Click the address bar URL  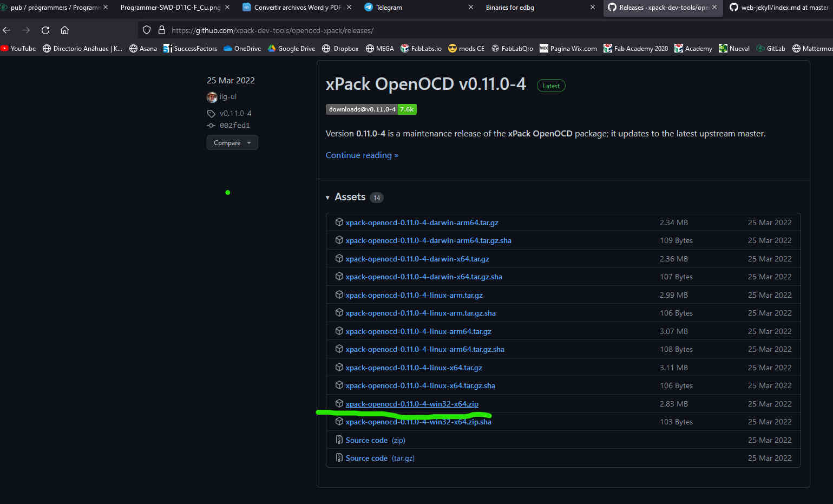point(272,30)
